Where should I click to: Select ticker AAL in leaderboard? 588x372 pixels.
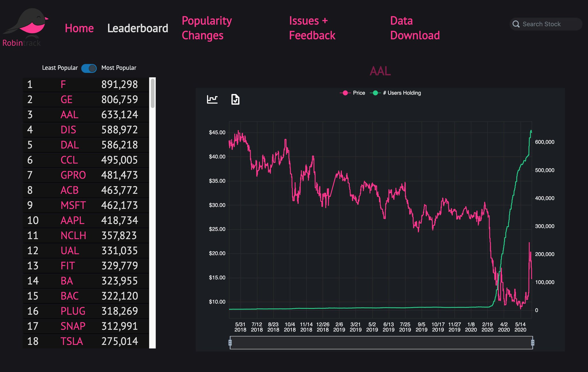(x=69, y=115)
